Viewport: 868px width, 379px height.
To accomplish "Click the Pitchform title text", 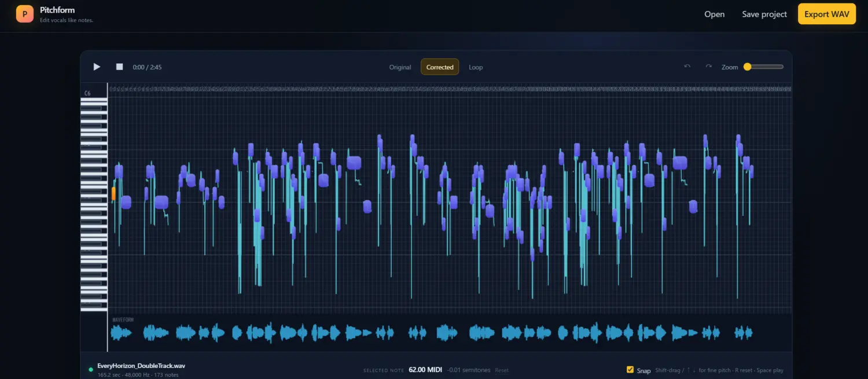I will pyautogui.click(x=57, y=10).
